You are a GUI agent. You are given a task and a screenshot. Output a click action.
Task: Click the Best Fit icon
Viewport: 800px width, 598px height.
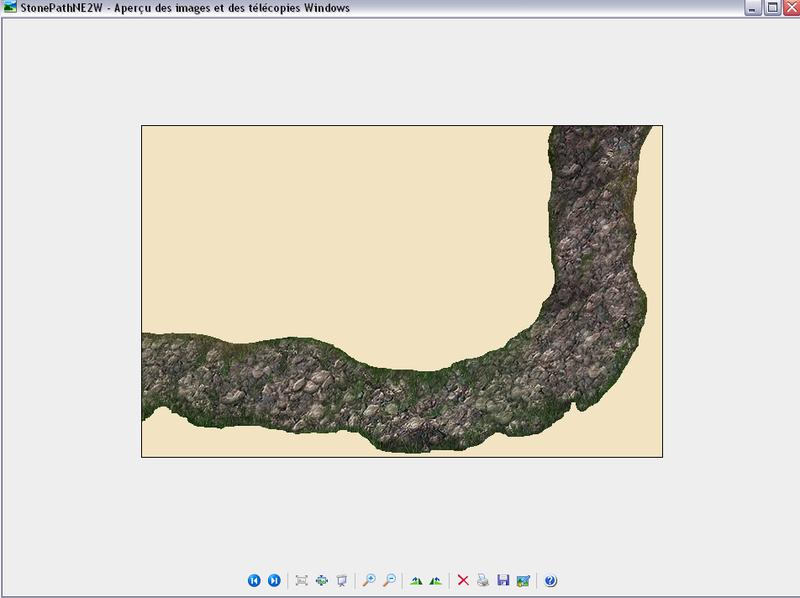click(302, 580)
